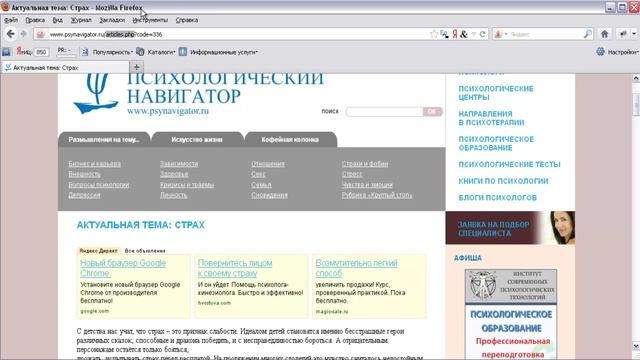The image size is (640, 360).
Task: Open ПСИХОЛОГИЧЕСКИЕ ТЕСТЫ sidebar link
Action: [x=509, y=164]
